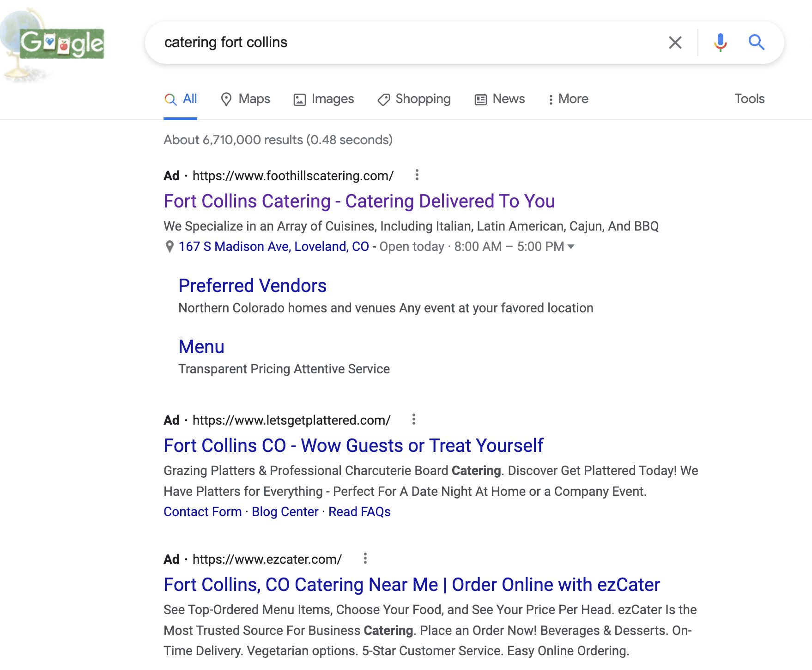Image resolution: width=812 pixels, height=670 pixels.
Task: Click the ezcater.com ad URL text
Action: click(267, 560)
